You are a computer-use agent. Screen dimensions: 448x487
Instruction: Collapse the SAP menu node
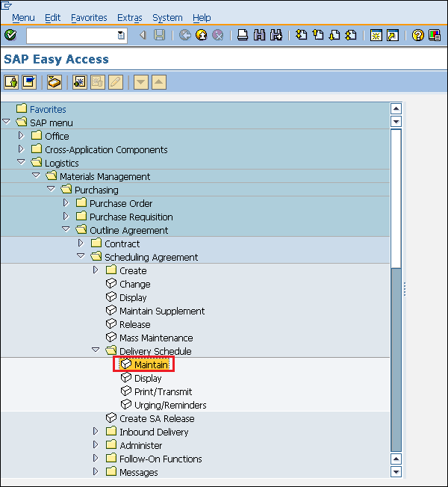click(x=7, y=122)
